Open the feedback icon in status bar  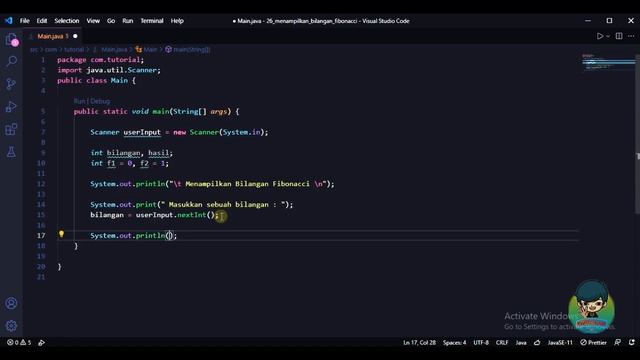(618, 342)
